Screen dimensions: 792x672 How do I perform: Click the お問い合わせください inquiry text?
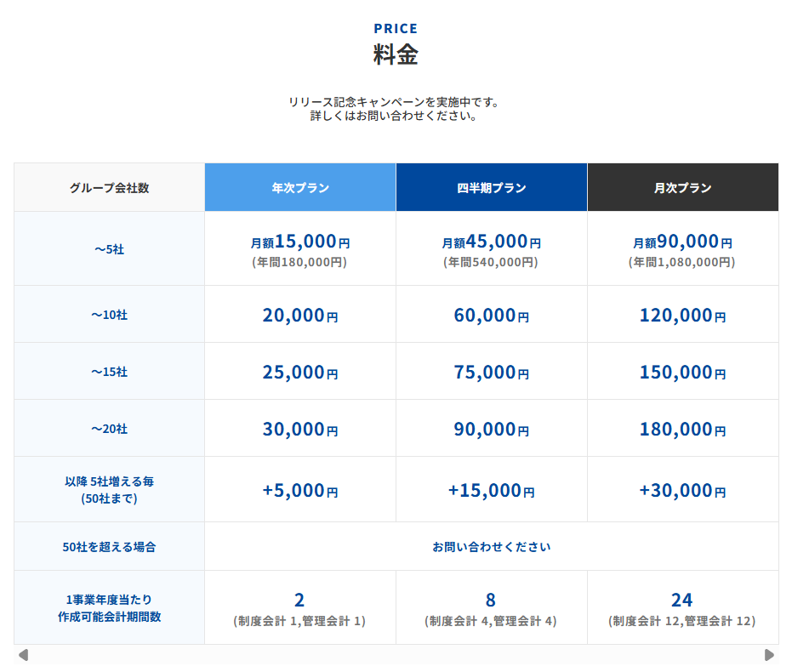click(x=491, y=547)
